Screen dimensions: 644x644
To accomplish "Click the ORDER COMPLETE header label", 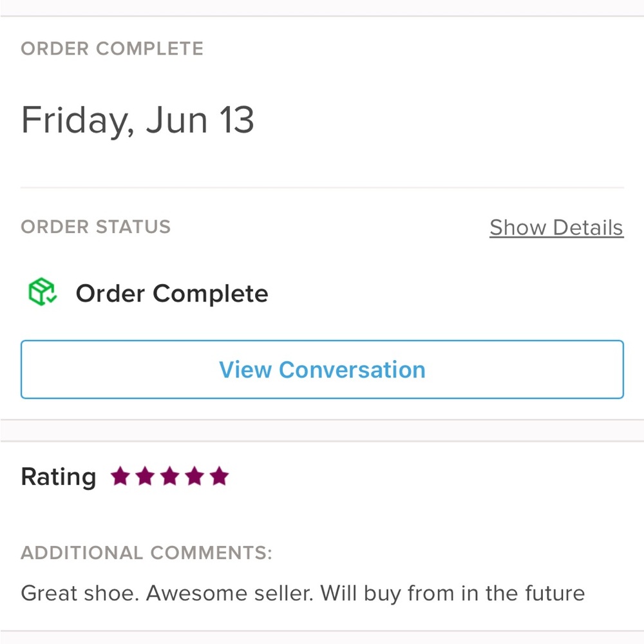I will point(112,48).
